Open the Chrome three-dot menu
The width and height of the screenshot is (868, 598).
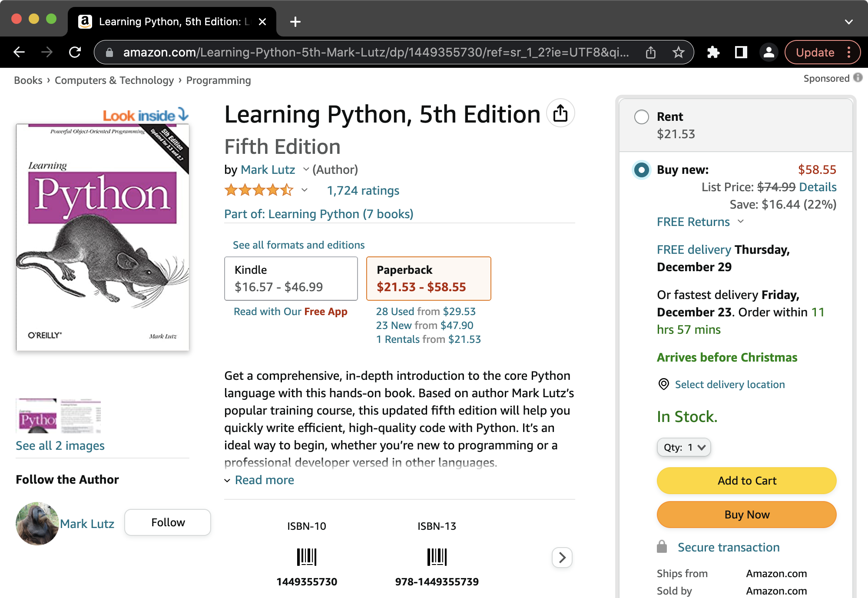849,52
